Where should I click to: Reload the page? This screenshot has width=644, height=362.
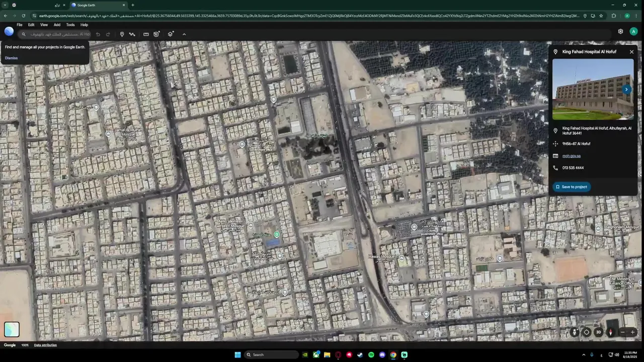point(24,16)
